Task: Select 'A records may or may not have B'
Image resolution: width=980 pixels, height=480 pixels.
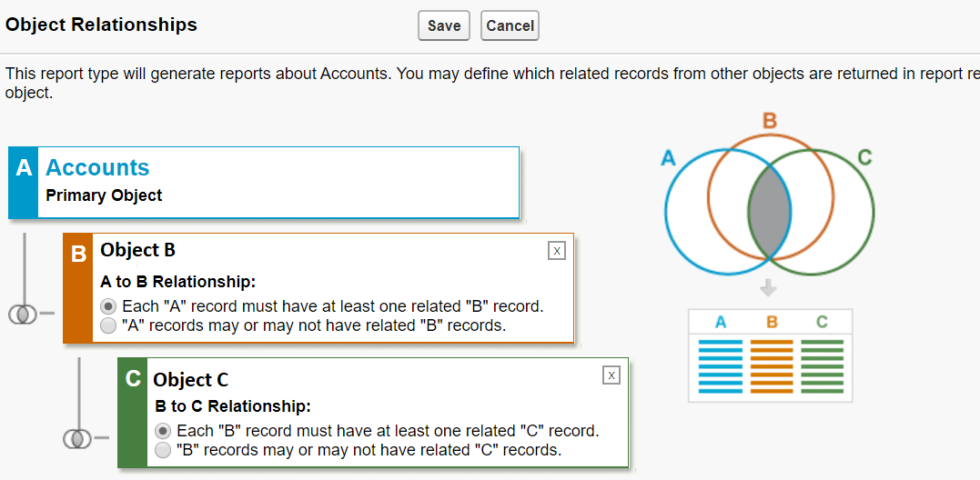Action: click(x=108, y=325)
